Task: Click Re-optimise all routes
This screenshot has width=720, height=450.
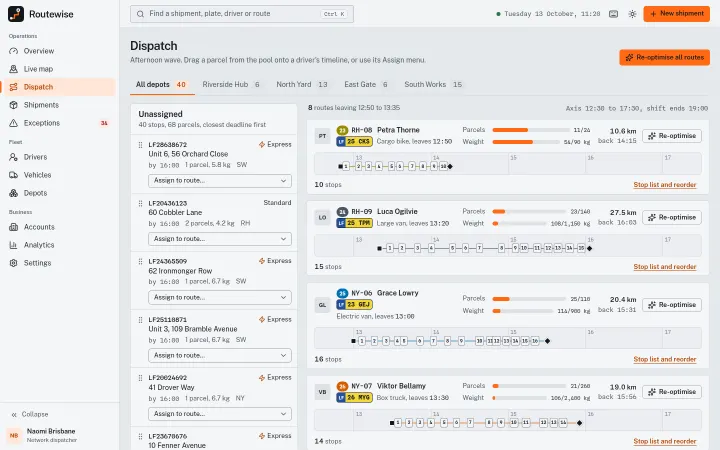Action: pos(664,58)
